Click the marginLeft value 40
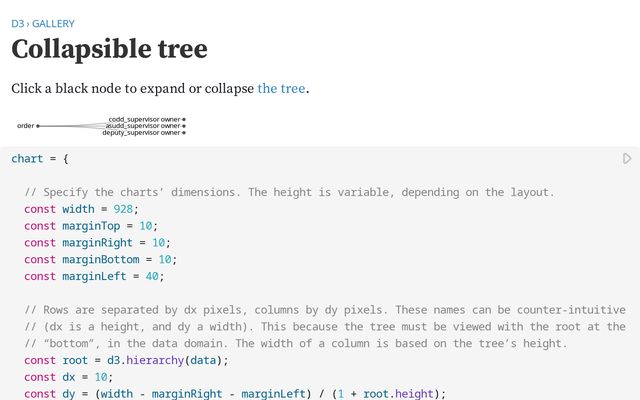This screenshot has height=400, width=640. (153, 276)
